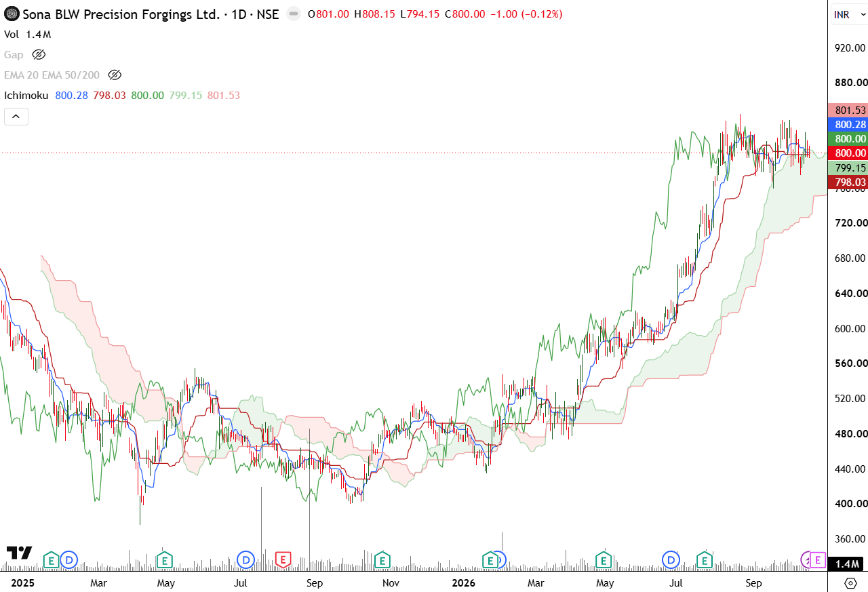Open the earliest green earnings E marker

pyautogui.click(x=51, y=560)
